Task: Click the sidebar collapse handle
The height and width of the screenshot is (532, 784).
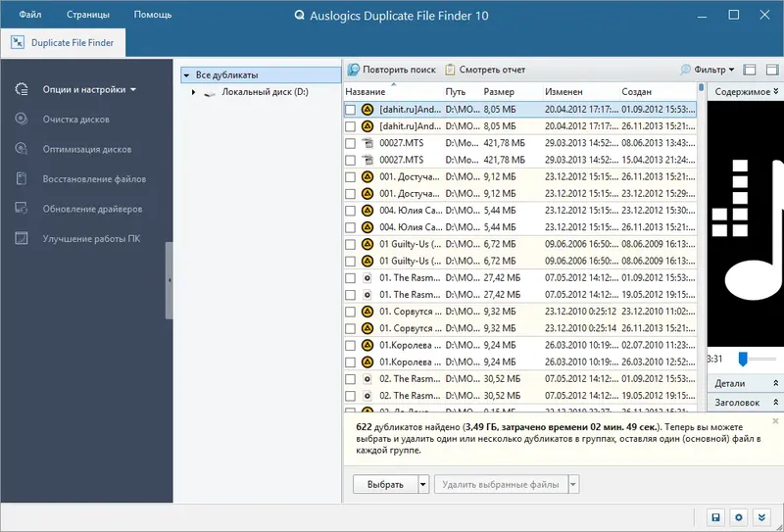Action: point(169,280)
